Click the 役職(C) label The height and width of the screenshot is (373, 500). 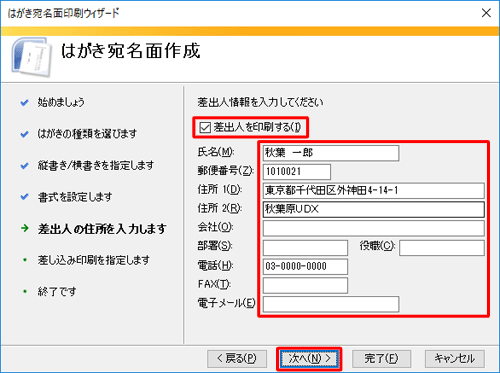377,246
